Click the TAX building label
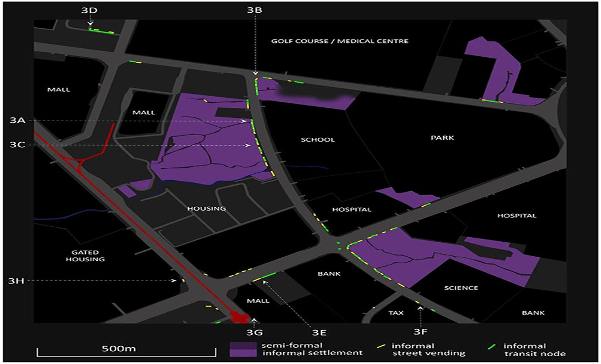This screenshot has height=364, width=601. click(396, 313)
